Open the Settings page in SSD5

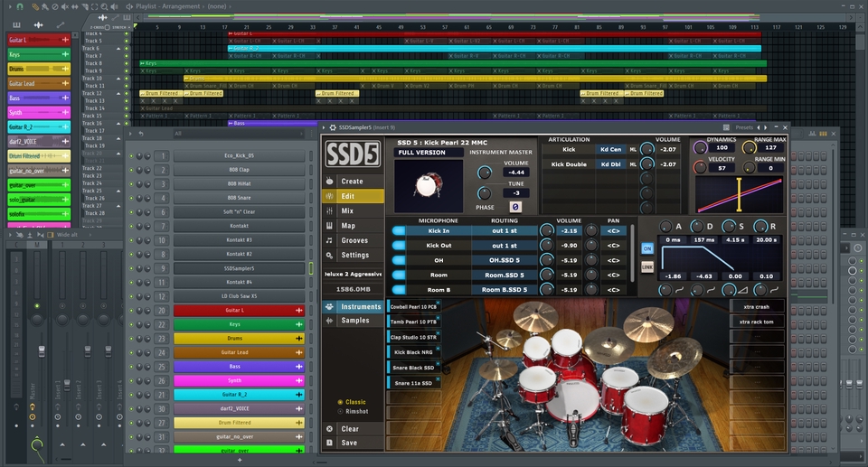(x=354, y=255)
